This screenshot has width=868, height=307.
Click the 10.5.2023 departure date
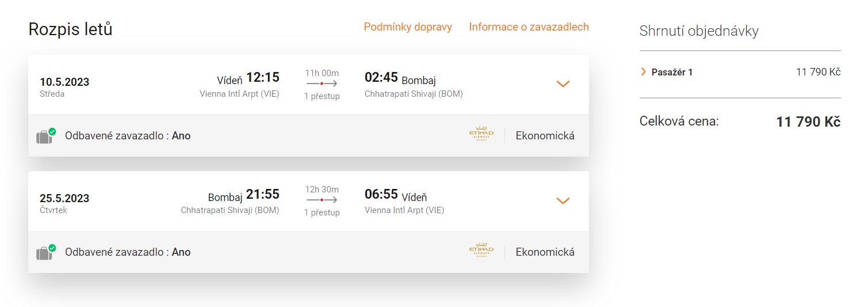tap(64, 82)
